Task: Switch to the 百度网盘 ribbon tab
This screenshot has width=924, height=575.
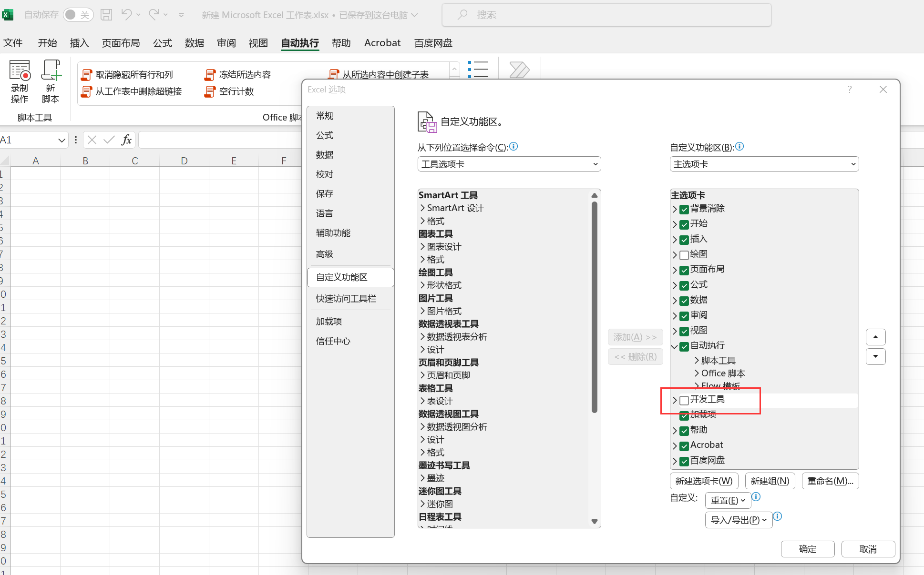Action: click(x=433, y=43)
